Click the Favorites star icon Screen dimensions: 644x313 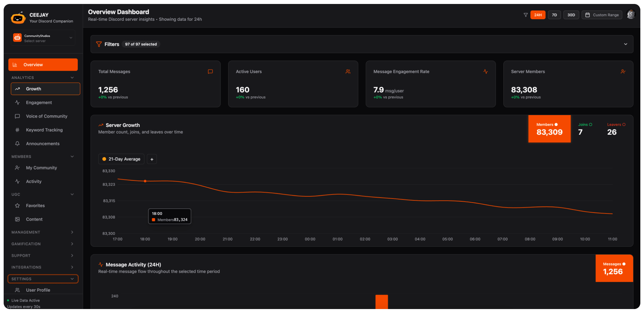[17, 206]
